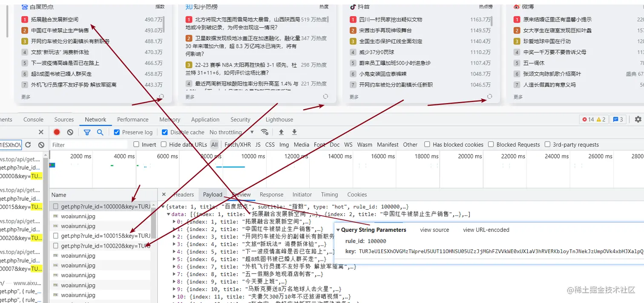The image size is (644, 303).
Task: Toggle the network filter funnel icon
Action: click(87, 132)
